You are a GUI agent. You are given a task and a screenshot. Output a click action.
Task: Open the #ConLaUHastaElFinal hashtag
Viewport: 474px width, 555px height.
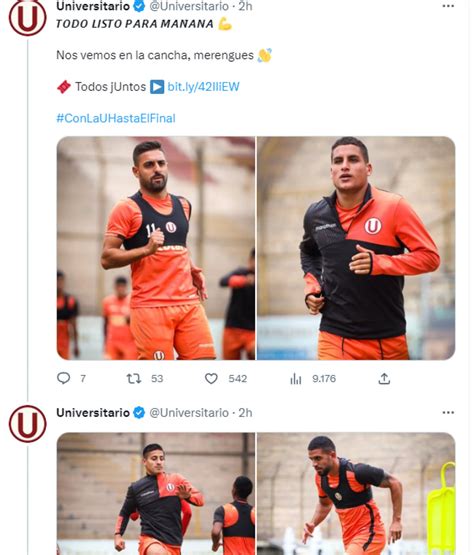click(x=116, y=118)
